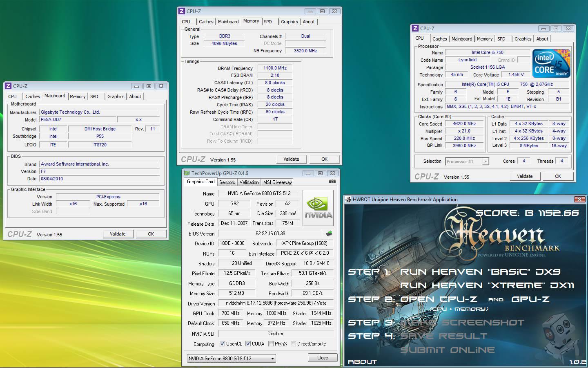588x368 pixels.
Task: Click Save Result in Heaven app
Action: tap(443, 336)
